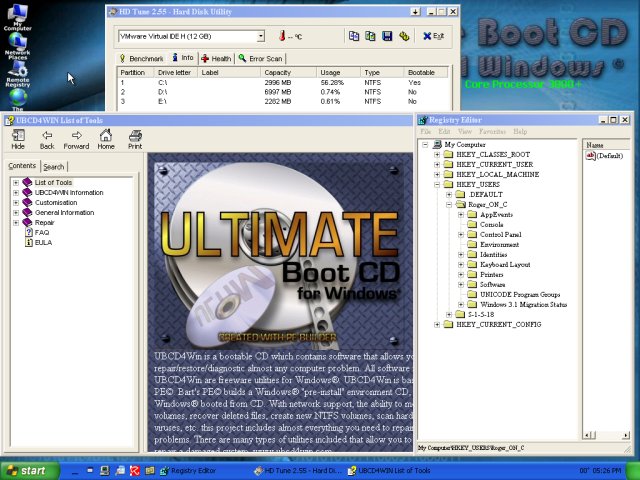The image size is (640, 480).
Task: Open Registry Editor File menu
Action: (426, 131)
